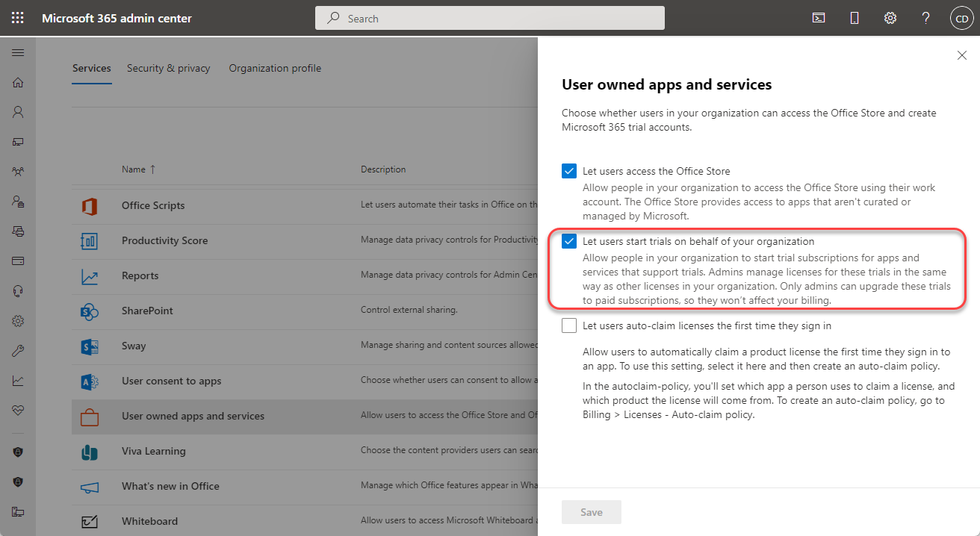Open the CD account avatar menu
The width and height of the screenshot is (980, 536).
click(961, 18)
